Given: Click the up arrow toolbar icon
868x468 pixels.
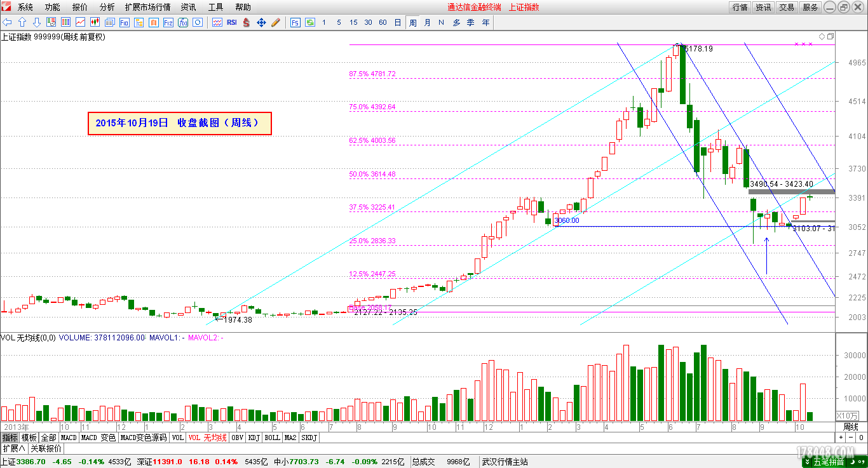Looking at the screenshot, I should pyautogui.click(x=22, y=22).
